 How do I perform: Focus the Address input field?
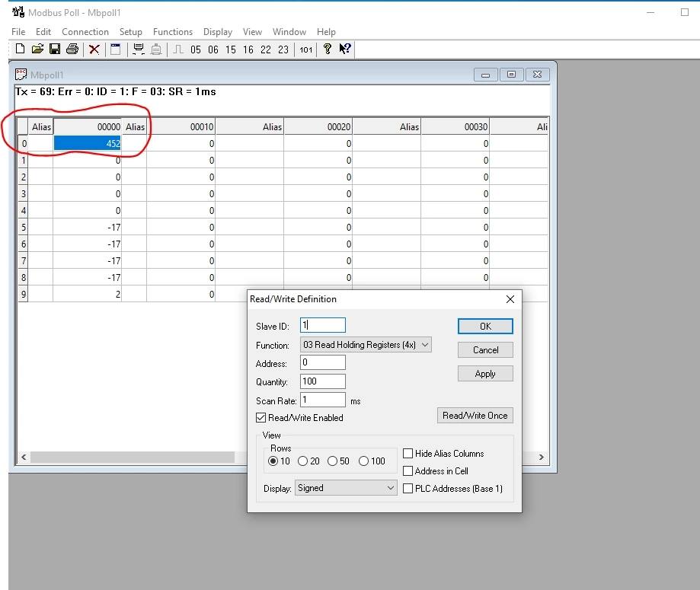[x=323, y=362]
